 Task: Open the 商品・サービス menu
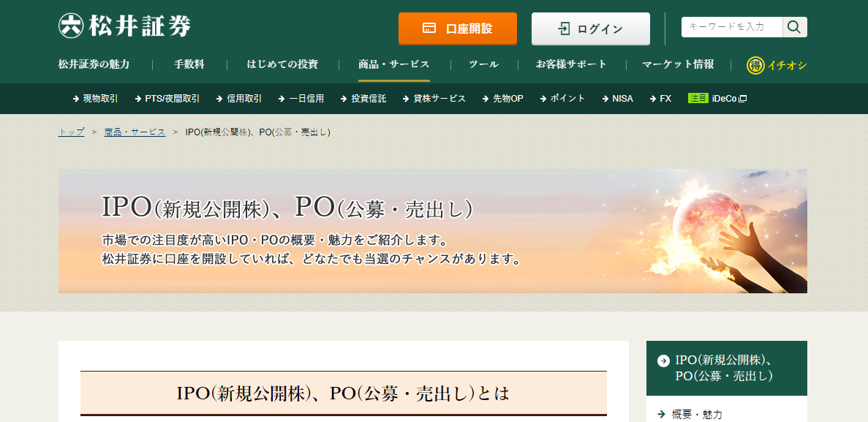click(x=393, y=64)
